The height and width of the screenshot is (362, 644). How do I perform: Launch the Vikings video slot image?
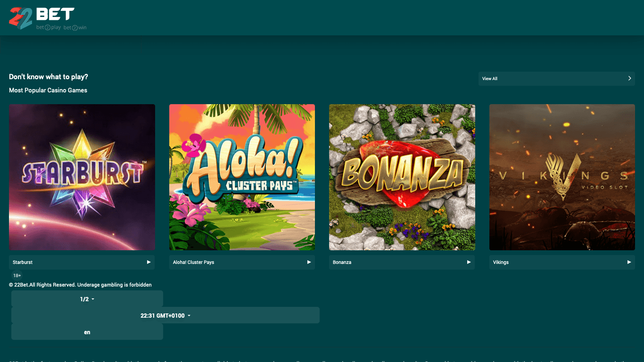[x=562, y=177]
